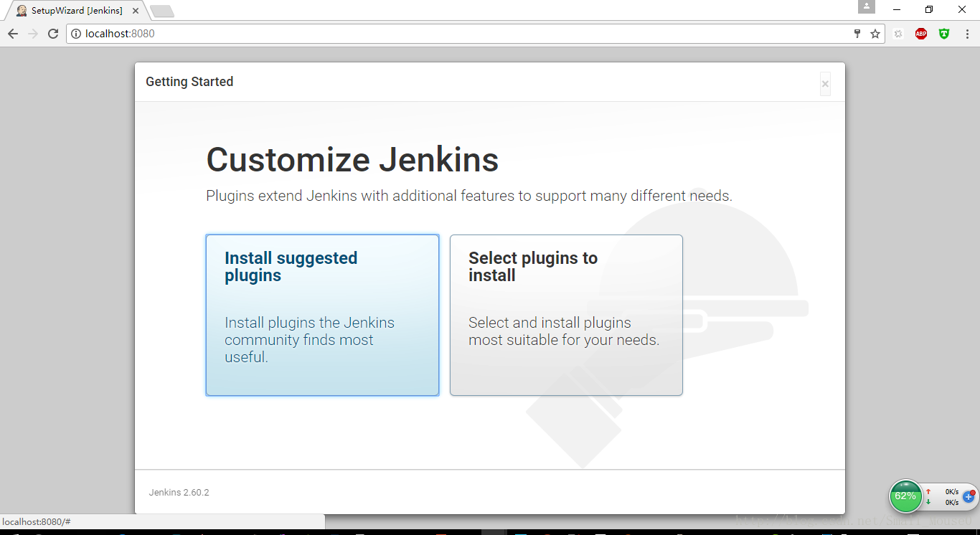The image size is (980, 535).
Task: Click the Jenkins 2.60.2 version text
Action: (179, 493)
